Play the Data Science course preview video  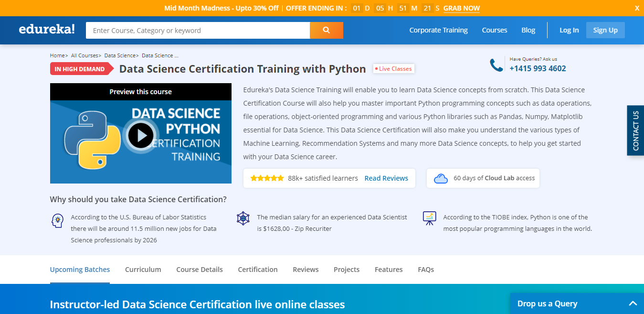tap(140, 135)
